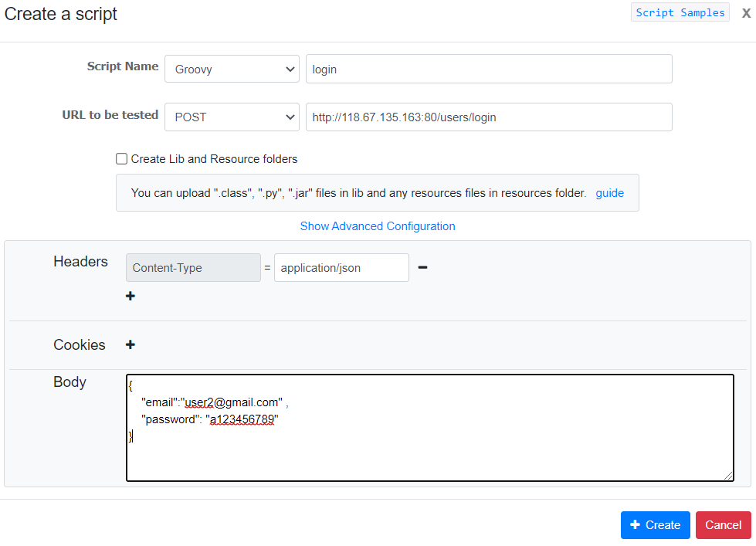Show Advanced Configuration

378,226
